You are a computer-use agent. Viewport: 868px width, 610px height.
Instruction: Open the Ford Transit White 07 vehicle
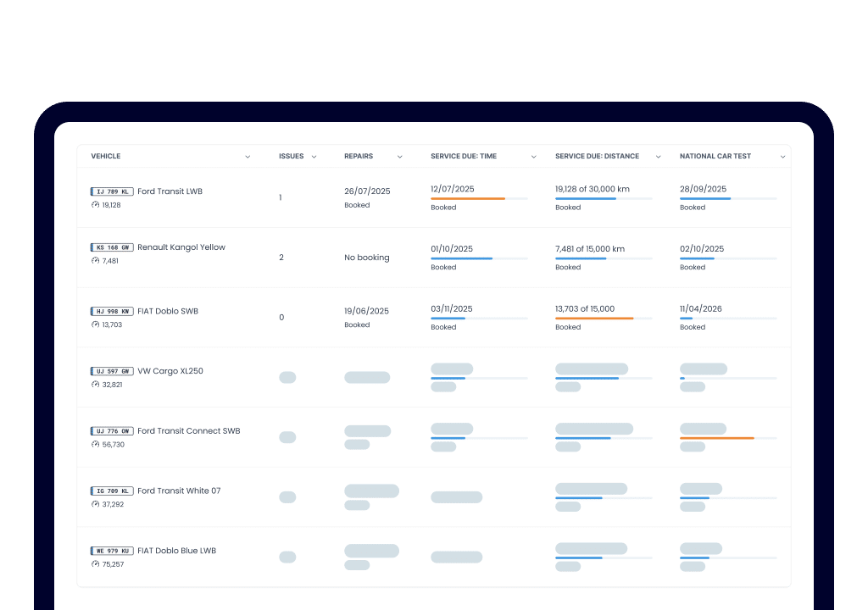(179, 491)
